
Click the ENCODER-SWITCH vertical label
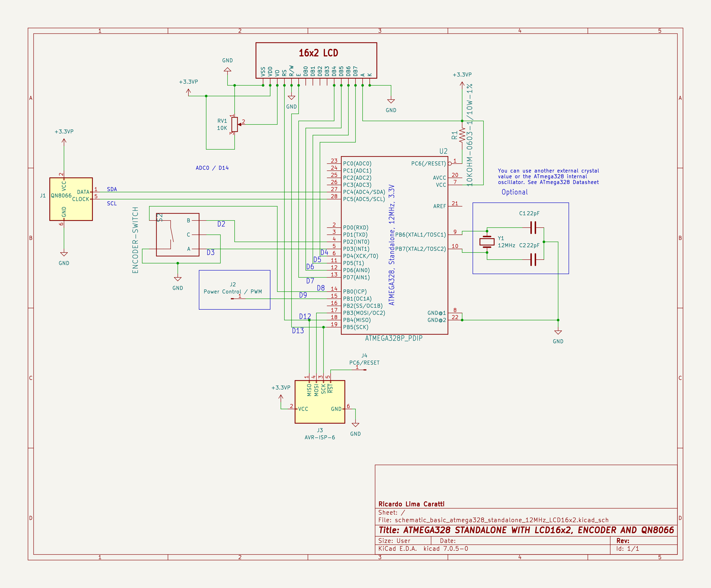[135, 240]
